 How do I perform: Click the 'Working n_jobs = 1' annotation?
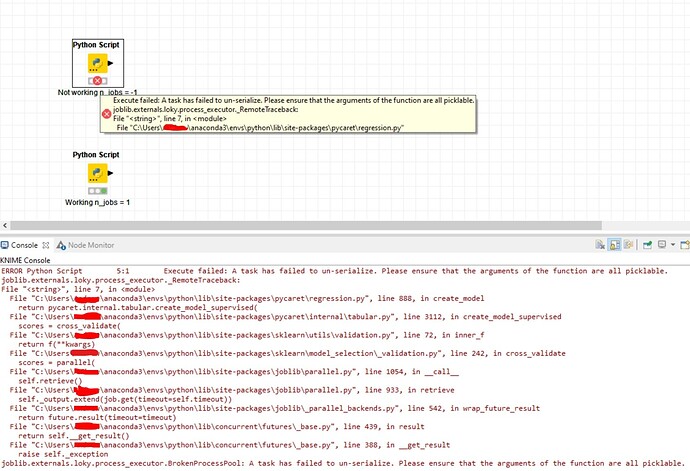pyautogui.click(x=97, y=202)
